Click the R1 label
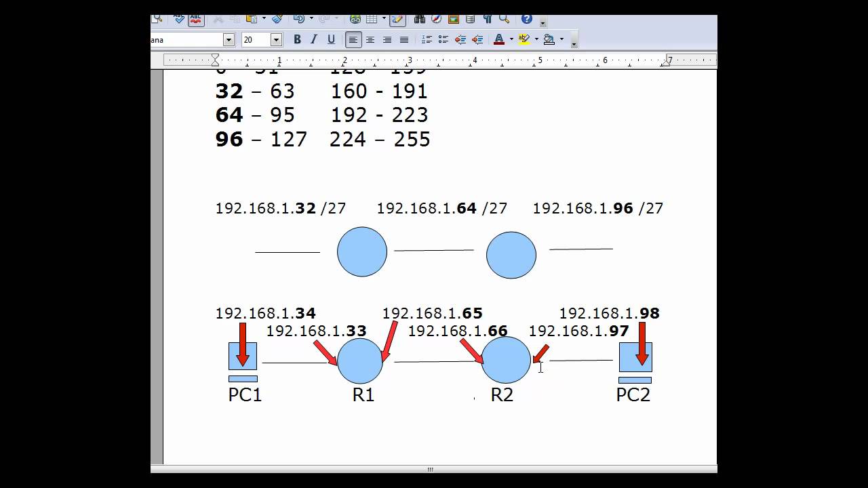The image size is (868, 488). [x=363, y=394]
